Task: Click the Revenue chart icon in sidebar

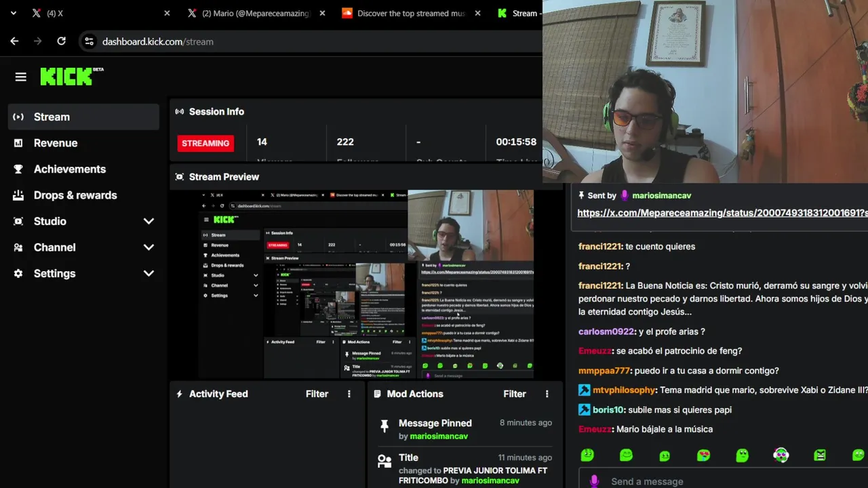Action: coord(18,143)
